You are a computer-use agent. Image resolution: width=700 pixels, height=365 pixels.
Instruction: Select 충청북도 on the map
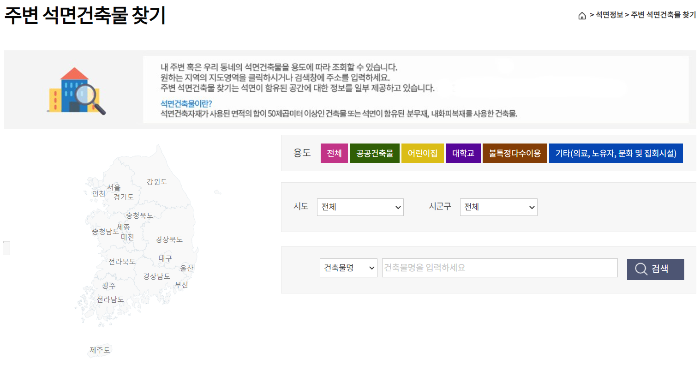click(139, 216)
